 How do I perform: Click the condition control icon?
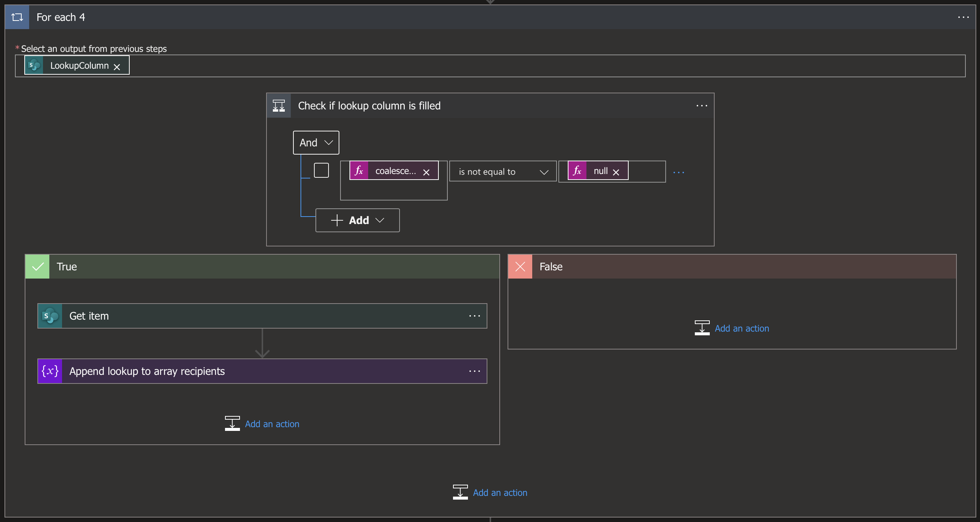[278, 106]
